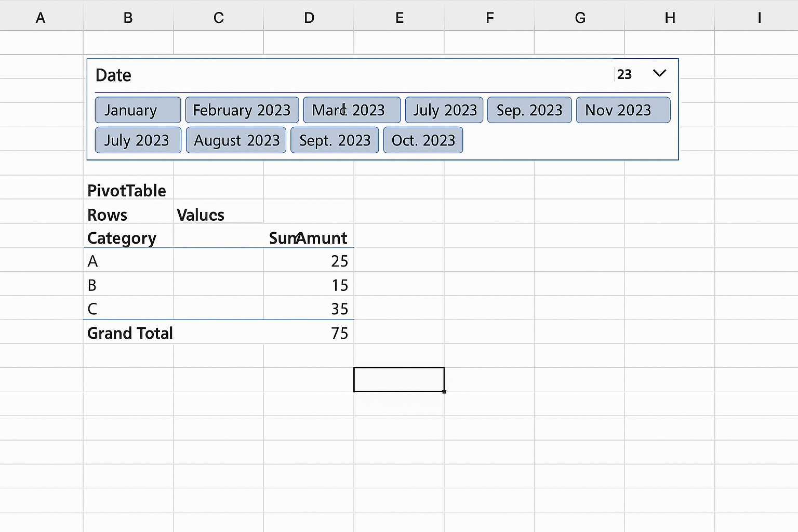Select July 2023 button next to August 2023
The image size is (798, 532).
pyautogui.click(x=138, y=140)
